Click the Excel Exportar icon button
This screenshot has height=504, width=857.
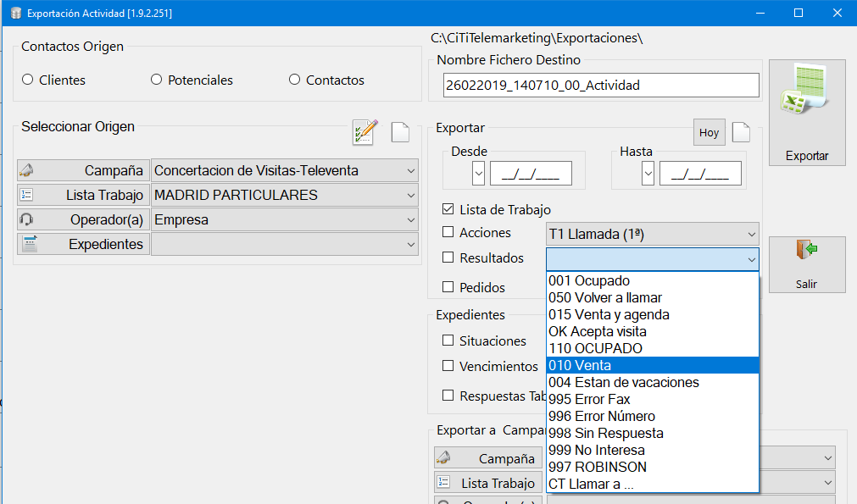(x=807, y=113)
